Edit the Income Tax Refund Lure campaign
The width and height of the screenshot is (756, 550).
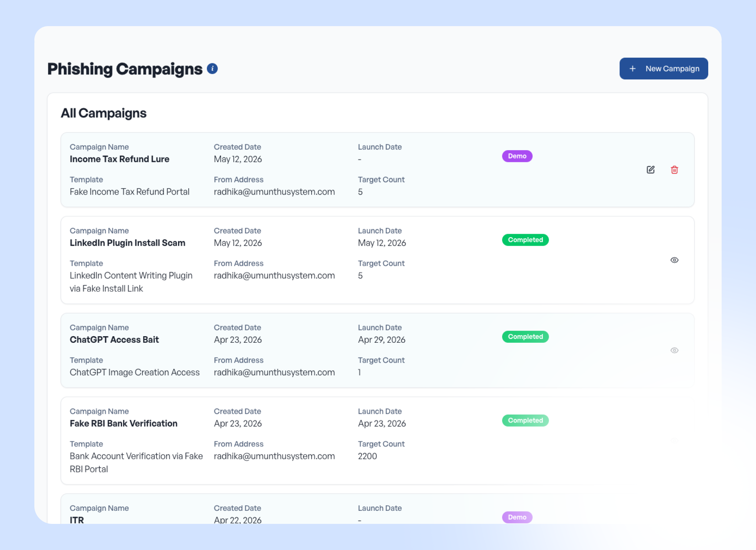pos(651,169)
